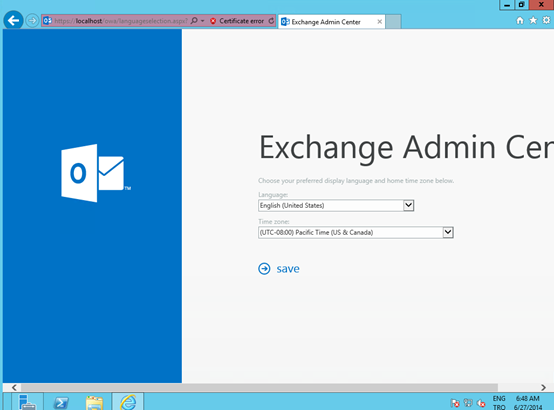Screen dimensions: 554x410
Task: Open the Time zone dropdown list
Action: click(x=356, y=232)
